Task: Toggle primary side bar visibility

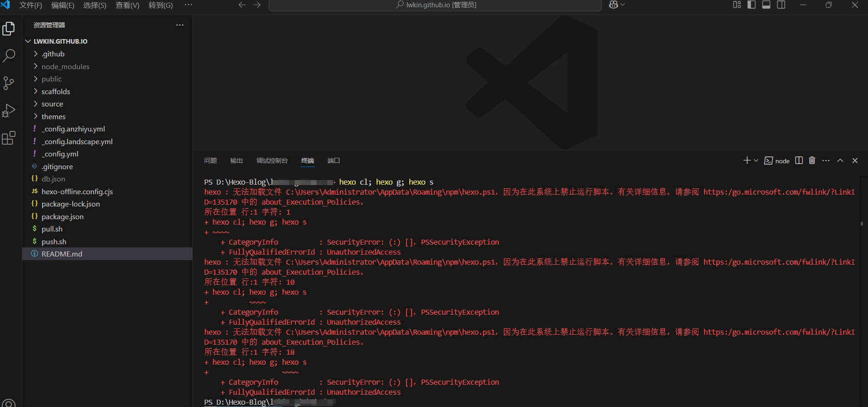Action: (x=752, y=5)
